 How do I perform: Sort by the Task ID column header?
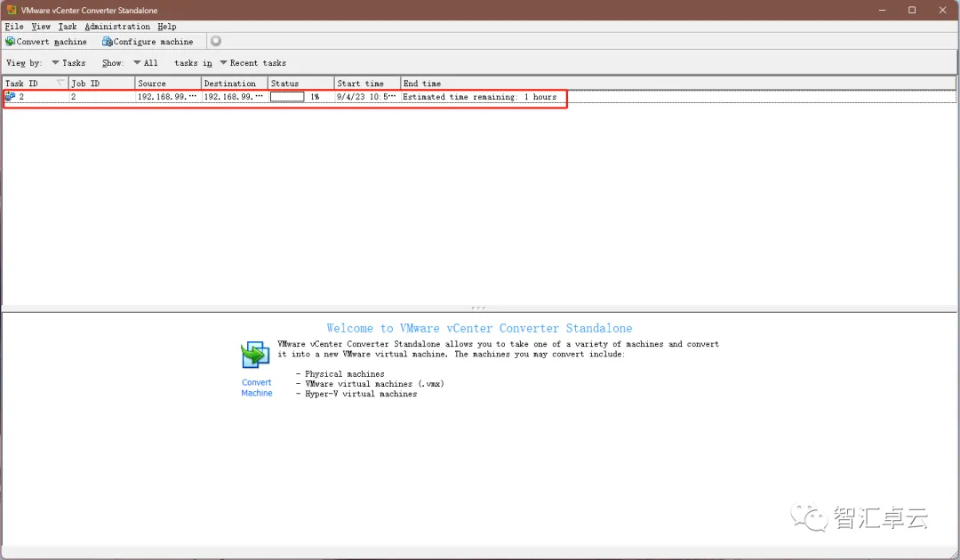click(x=35, y=84)
